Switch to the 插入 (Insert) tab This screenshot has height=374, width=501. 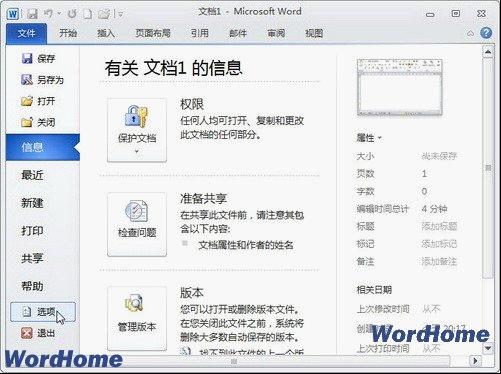106,33
